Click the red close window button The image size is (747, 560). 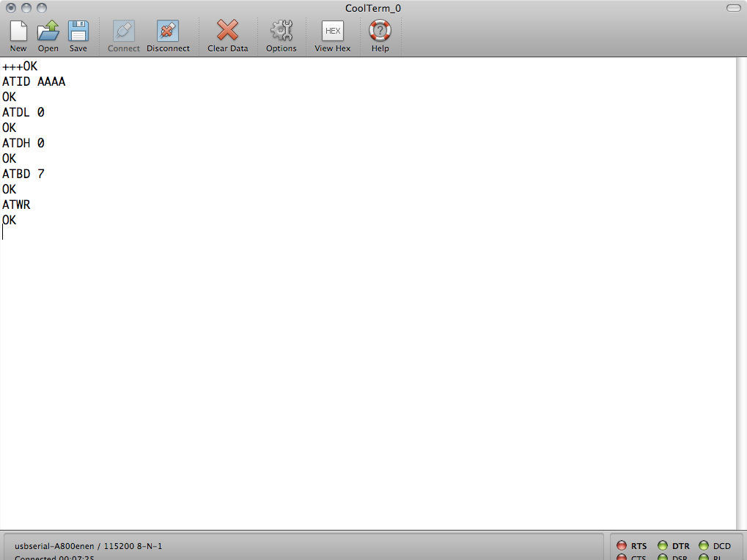pos(11,8)
